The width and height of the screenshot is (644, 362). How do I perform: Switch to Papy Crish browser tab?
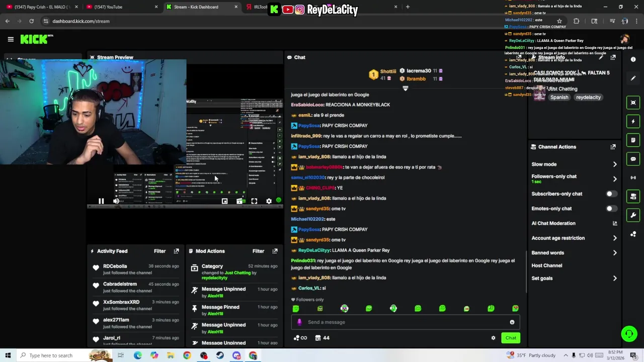(43, 7)
